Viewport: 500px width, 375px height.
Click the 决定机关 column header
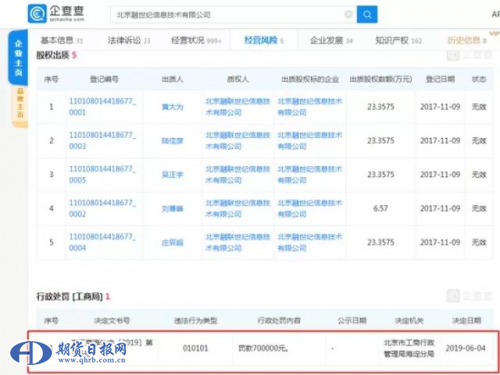[x=409, y=321]
